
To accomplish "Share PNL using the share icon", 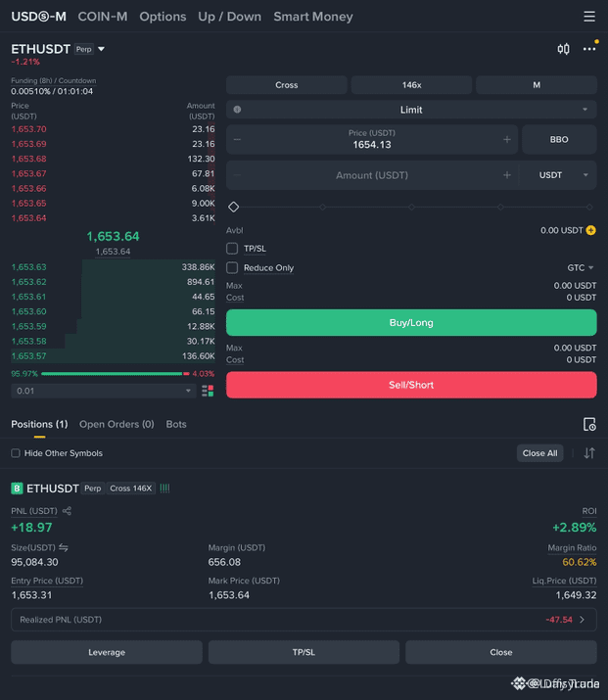I will 67,511.
